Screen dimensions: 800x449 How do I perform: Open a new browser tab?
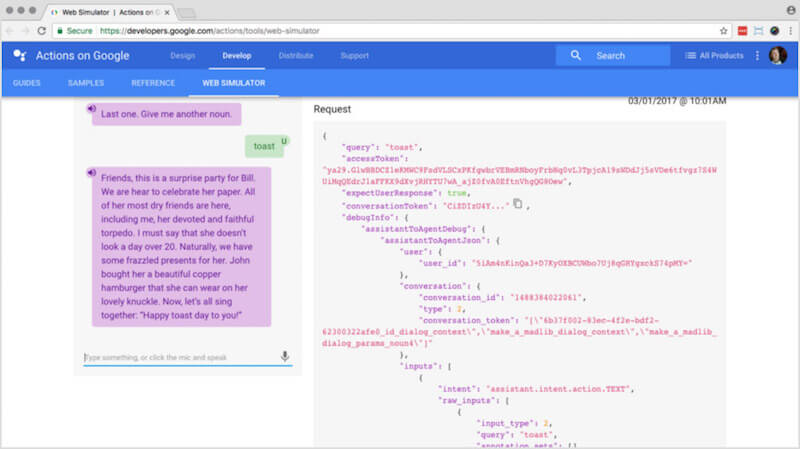click(187, 12)
